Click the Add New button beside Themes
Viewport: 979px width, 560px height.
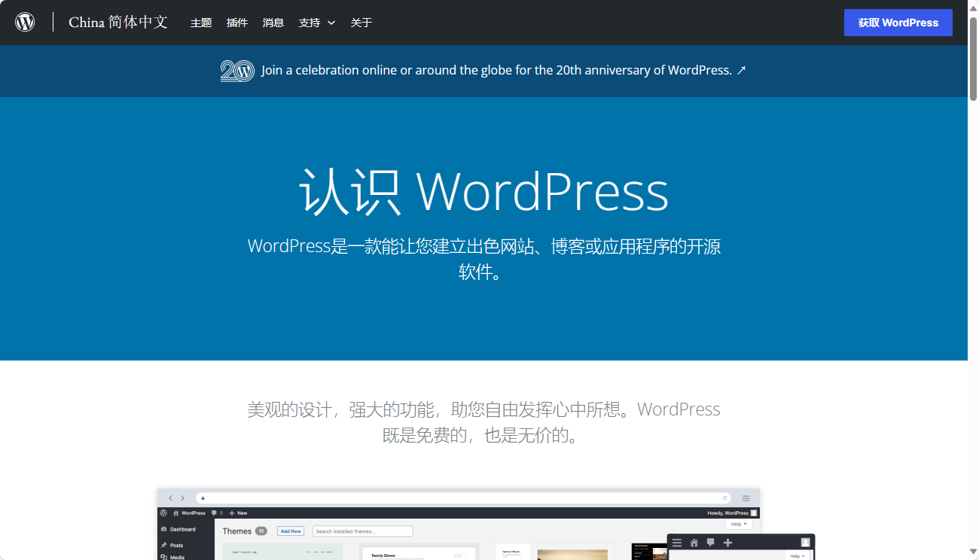pos(291,531)
